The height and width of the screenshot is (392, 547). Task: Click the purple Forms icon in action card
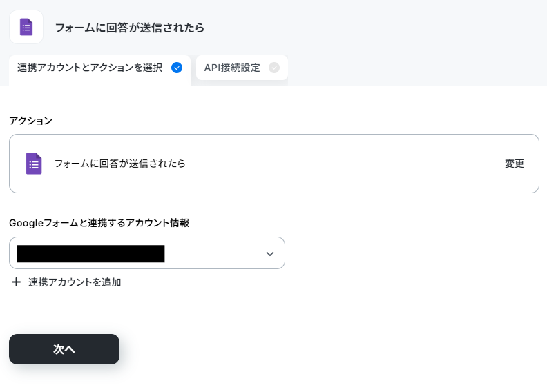(x=34, y=164)
